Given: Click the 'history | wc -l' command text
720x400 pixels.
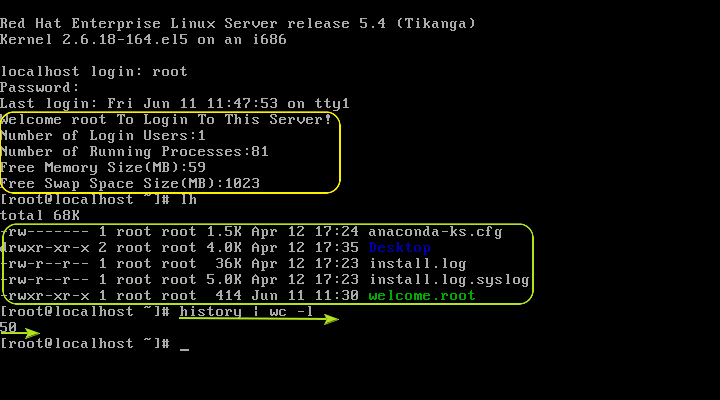Looking at the screenshot, I should [x=246, y=311].
